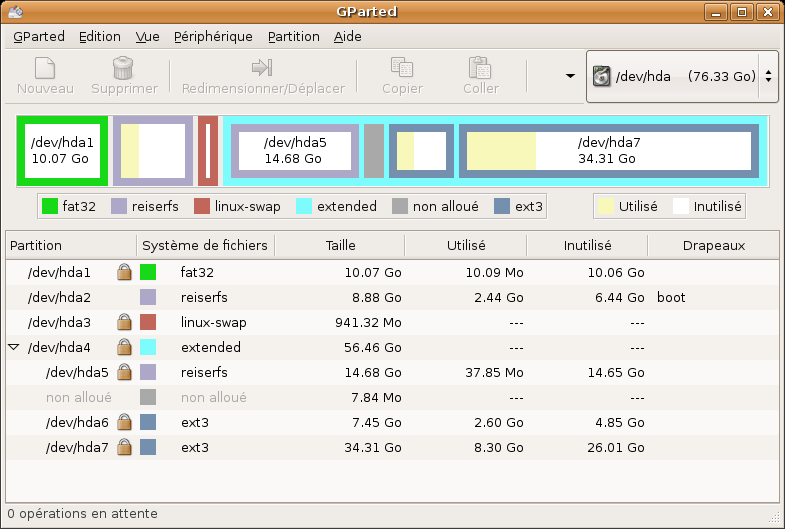The width and height of the screenshot is (785, 529).
Task: Click the GParted app icon in title bar
Action: (x=16, y=11)
